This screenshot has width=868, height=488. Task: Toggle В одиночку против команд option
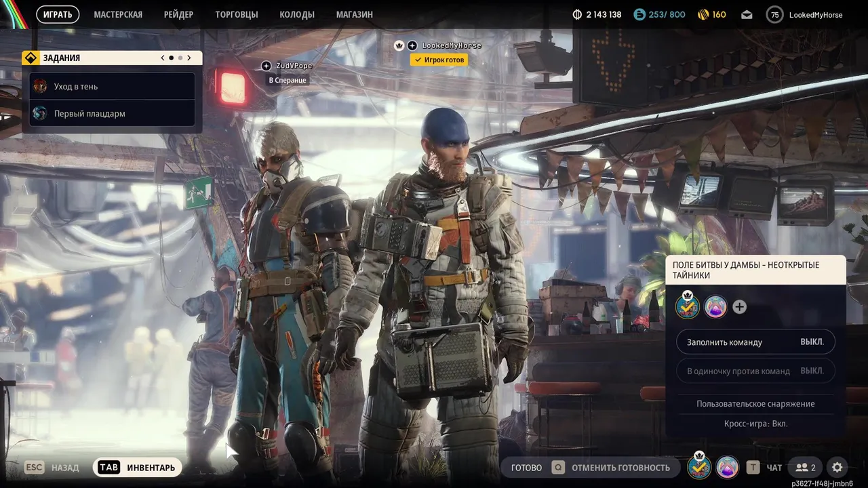click(755, 371)
